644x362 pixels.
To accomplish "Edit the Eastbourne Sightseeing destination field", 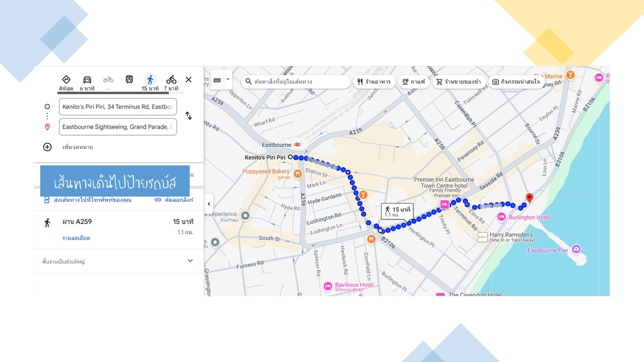I will [118, 127].
